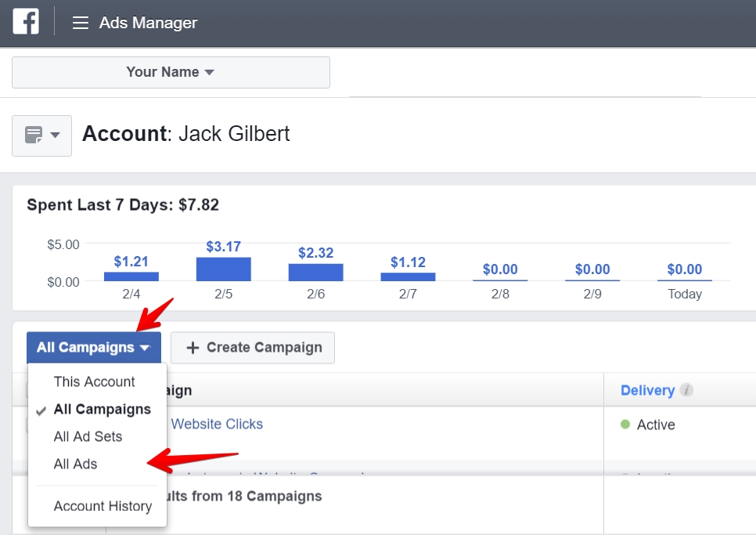
Task: Click the Spent Last 7 Days: $7.82 heading
Action: (123, 205)
